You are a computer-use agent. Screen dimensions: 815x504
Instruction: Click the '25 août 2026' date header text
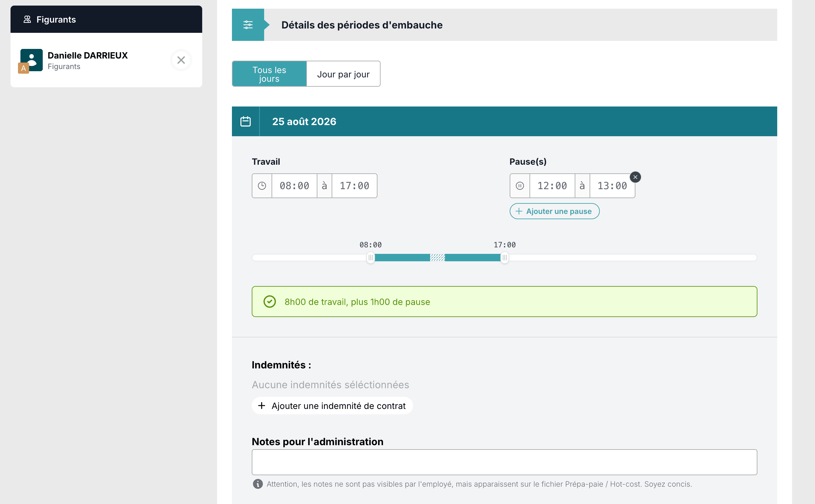[x=304, y=121]
